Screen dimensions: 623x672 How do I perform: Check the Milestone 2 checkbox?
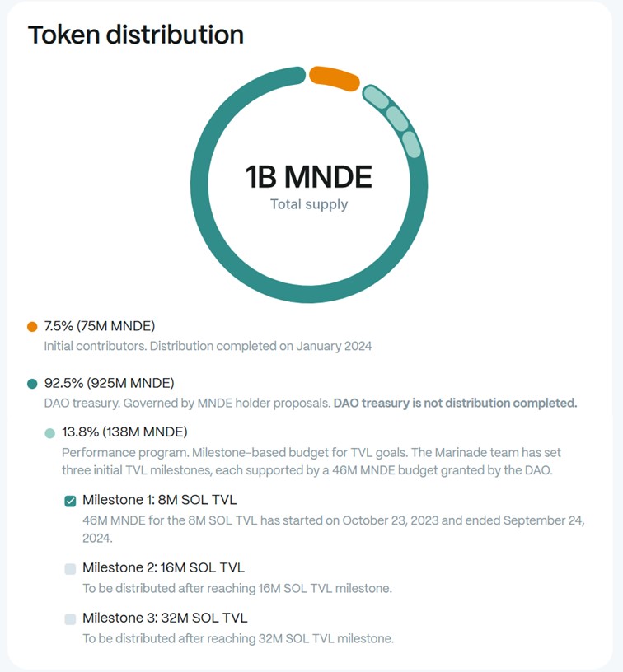pyautogui.click(x=70, y=568)
